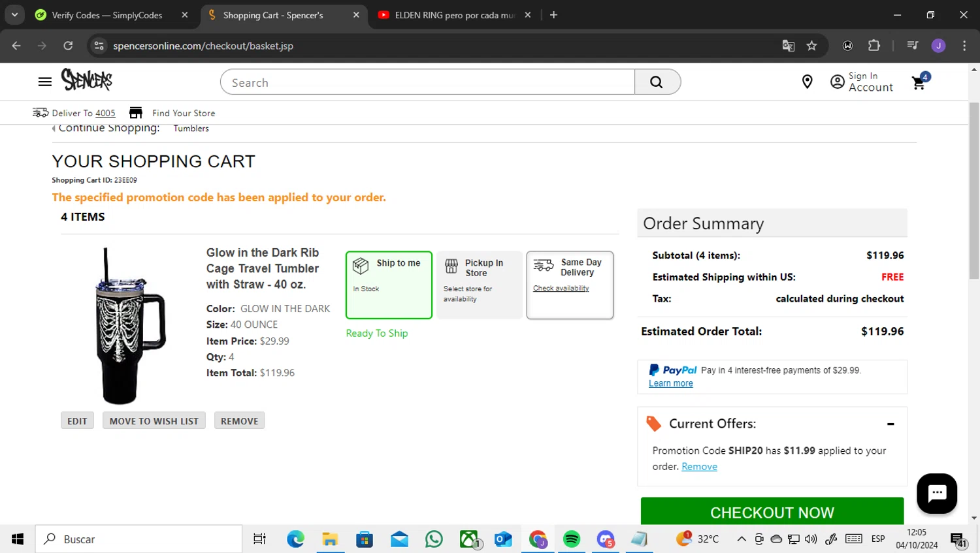Click the tumbler product image
The image size is (980, 553).
[131, 326]
